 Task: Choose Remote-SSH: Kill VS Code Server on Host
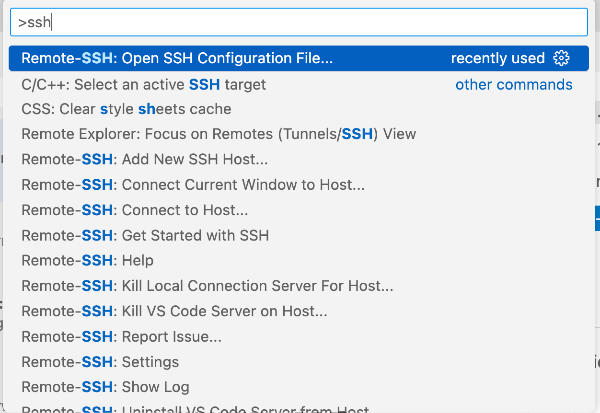299,311
